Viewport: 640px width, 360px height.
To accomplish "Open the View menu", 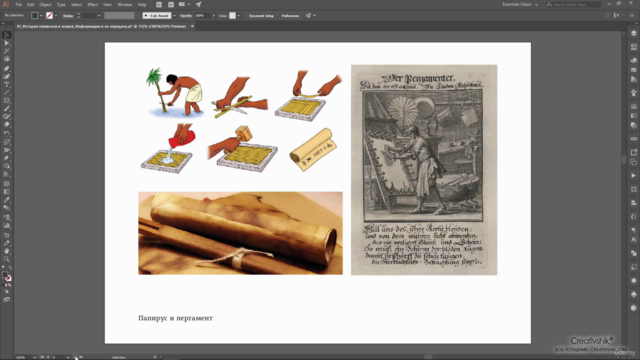I will coord(107,4).
